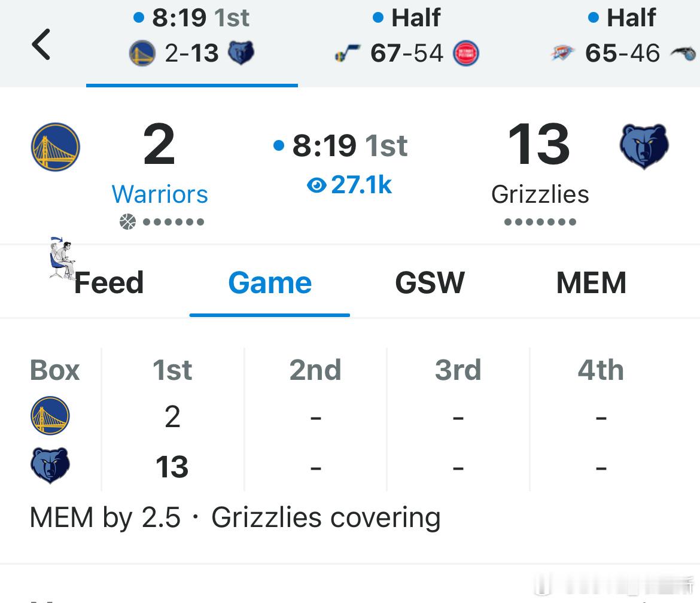700x603 pixels.
Task: Tap the Pistons logo in top scoreboard
Action: (465, 54)
